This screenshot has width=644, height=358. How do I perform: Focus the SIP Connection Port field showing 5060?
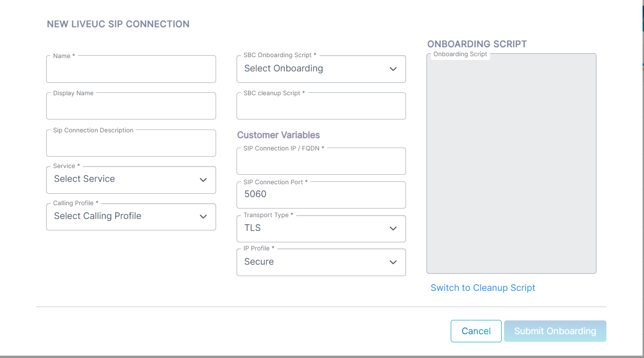point(321,195)
